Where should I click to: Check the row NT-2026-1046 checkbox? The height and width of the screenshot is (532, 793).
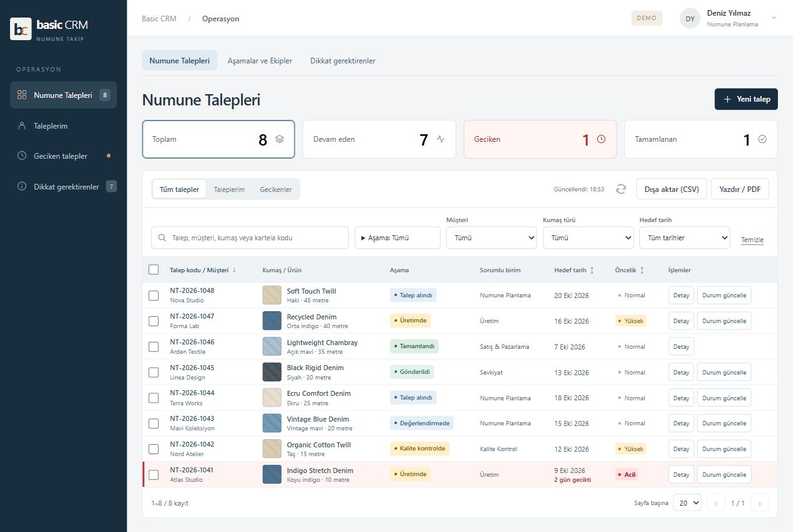click(x=154, y=346)
